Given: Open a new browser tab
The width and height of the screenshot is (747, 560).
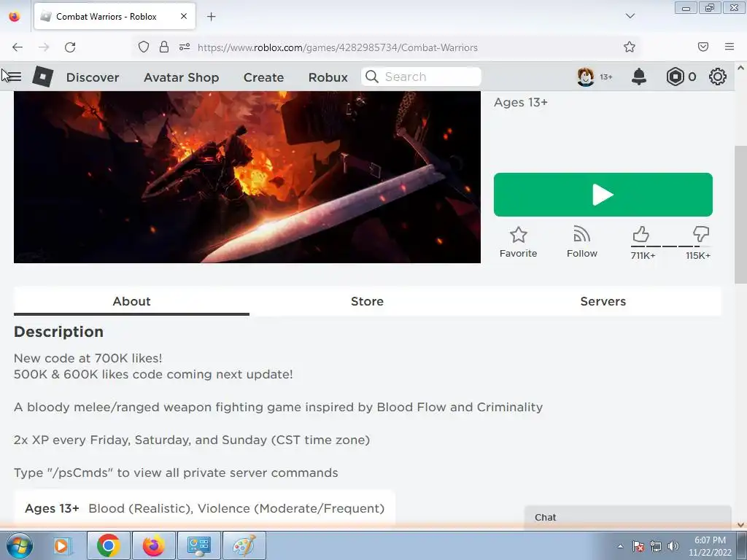Looking at the screenshot, I should [x=211, y=17].
